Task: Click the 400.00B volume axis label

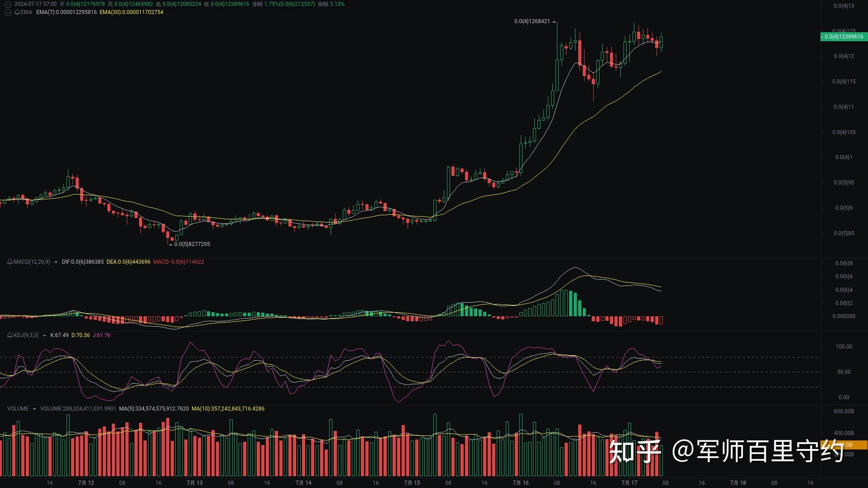Action: 844,433
